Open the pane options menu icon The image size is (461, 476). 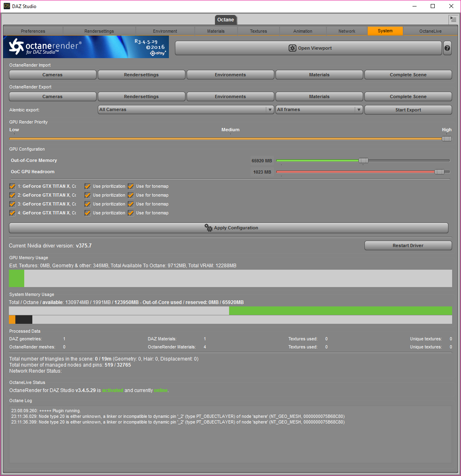(x=453, y=19)
